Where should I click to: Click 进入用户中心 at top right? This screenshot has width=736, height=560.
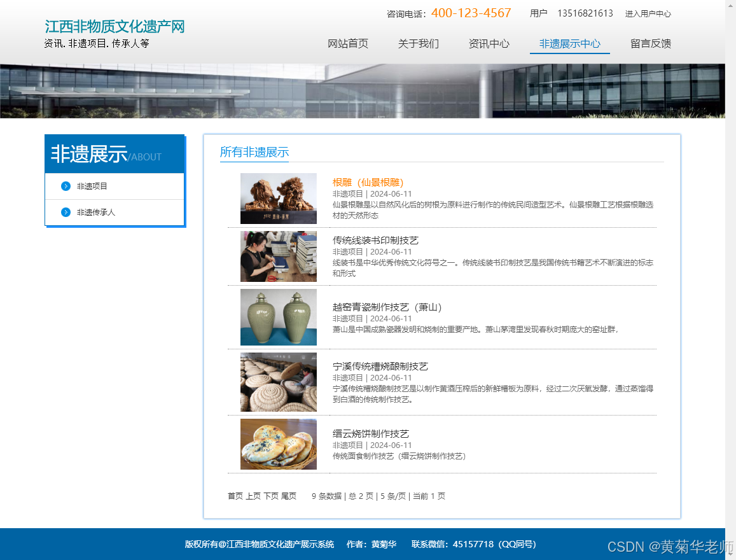(x=648, y=13)
